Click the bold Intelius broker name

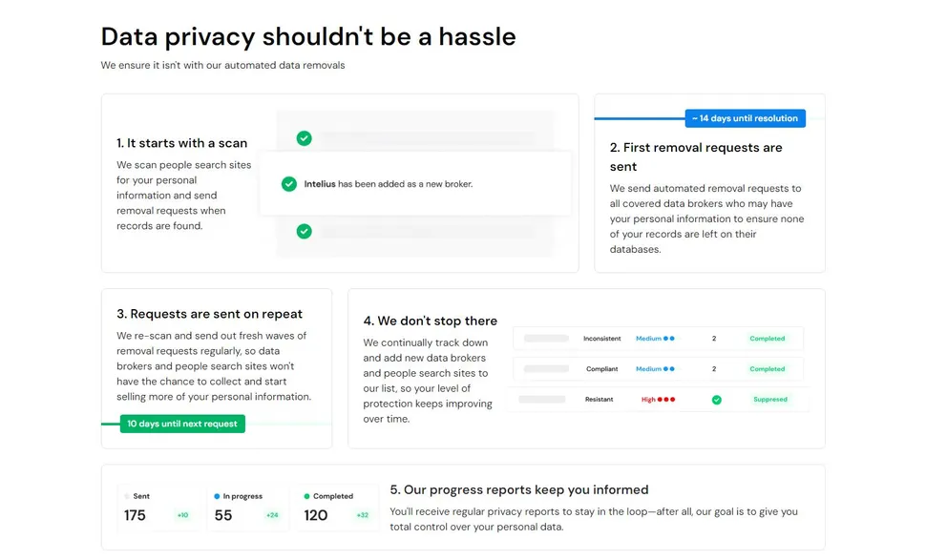320,184
